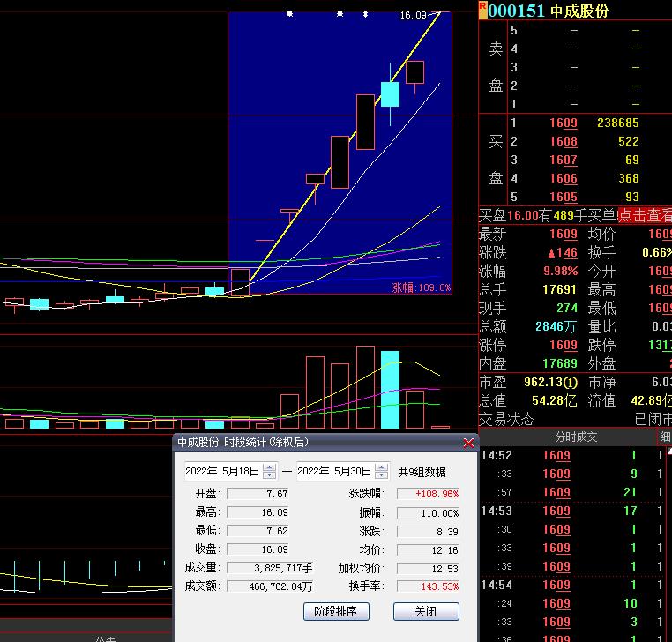Viewport: 672px width, 642px height.
Task: Click the end date field 2022年5月30日
Action: tap(334, 472)
